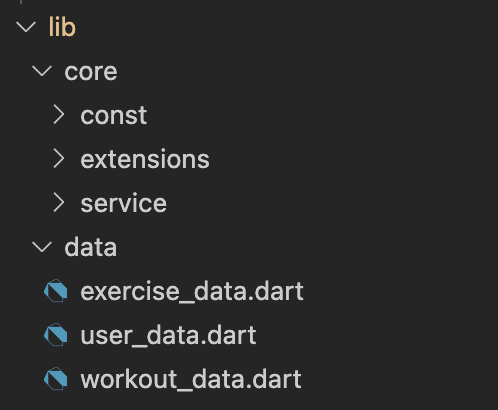This screenshot has width=498, height=410.
Task: Select the core folder label
Action: click(x=91, y=72)
